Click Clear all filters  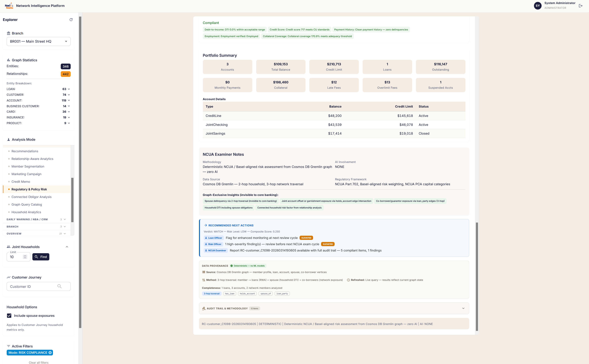[38, 362]
